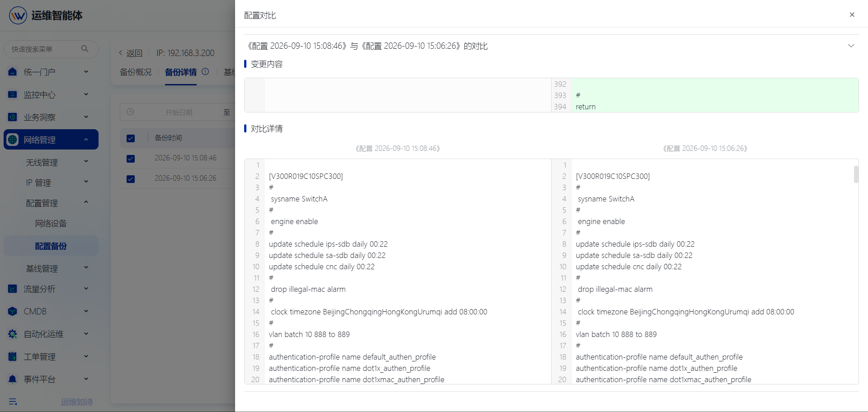The width and height of the screenshot is (868, 412).
Task: Uncheck the 2026-09-10 15:08:46 backup row
Action: (x=131, y=159)
